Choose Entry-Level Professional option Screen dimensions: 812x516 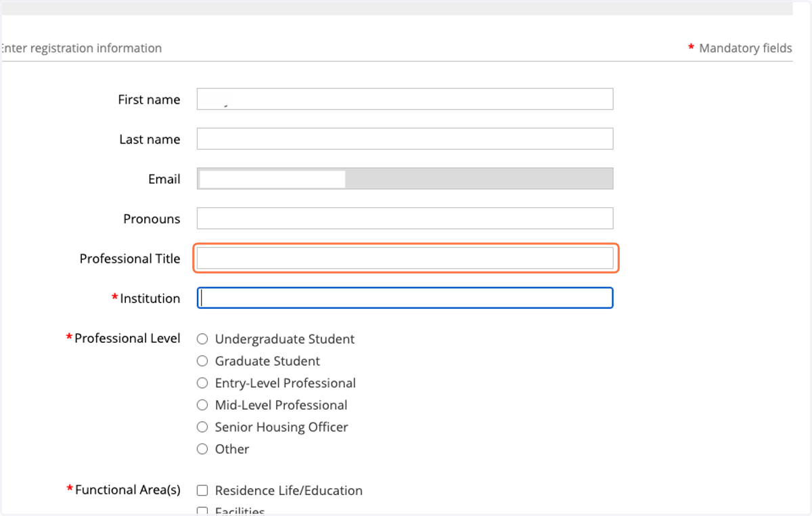coord(202,383)
